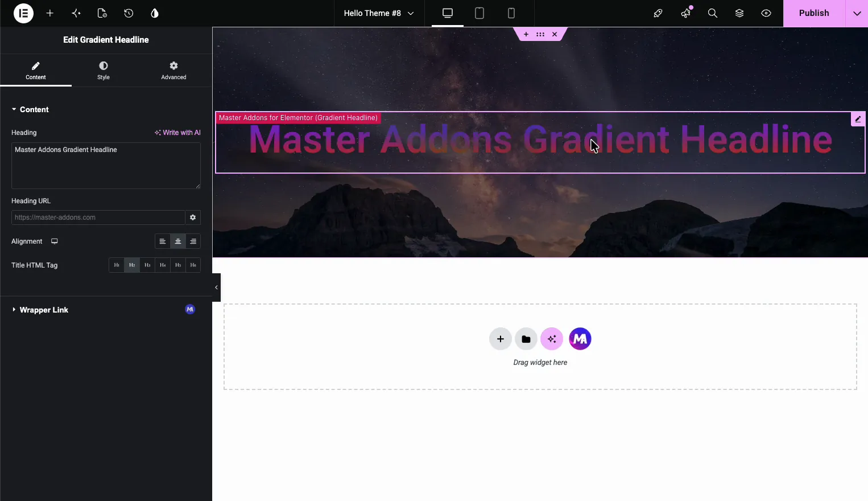Image resolution: width=868 pixels, height=501 pixels.
Task: Switch to tablet preview mode
Action: pyautogui.click(x=480, y=13)
